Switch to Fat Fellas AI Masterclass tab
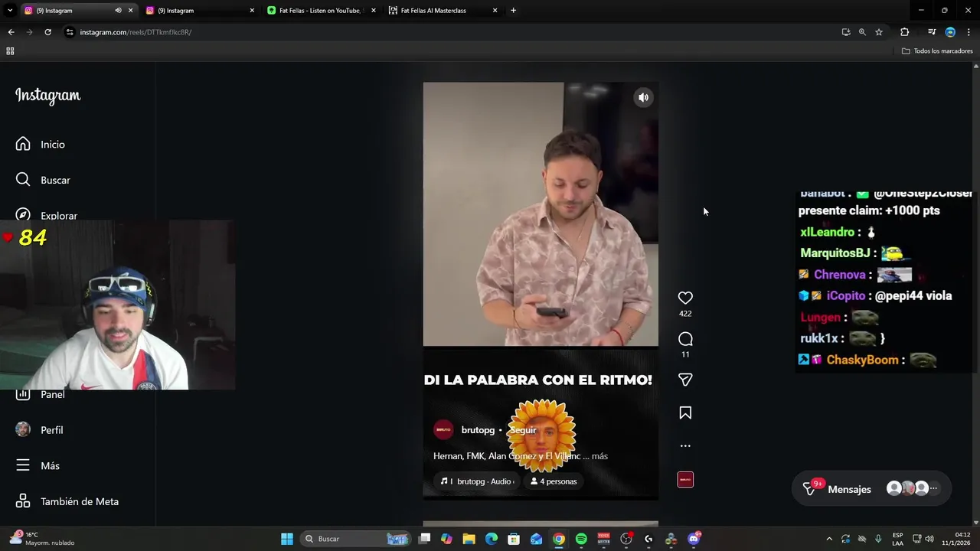This screenshot has width=980, height=551. coord(443,11)
